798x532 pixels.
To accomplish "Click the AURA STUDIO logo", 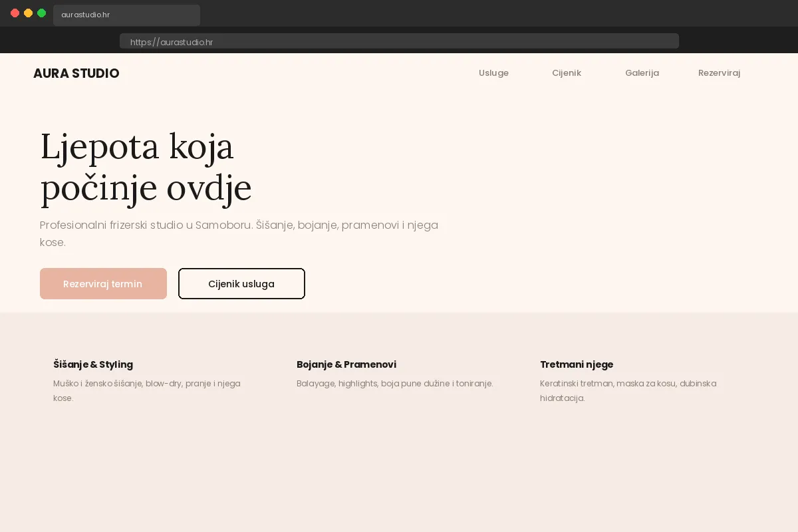I will click(x=76, y=73).
